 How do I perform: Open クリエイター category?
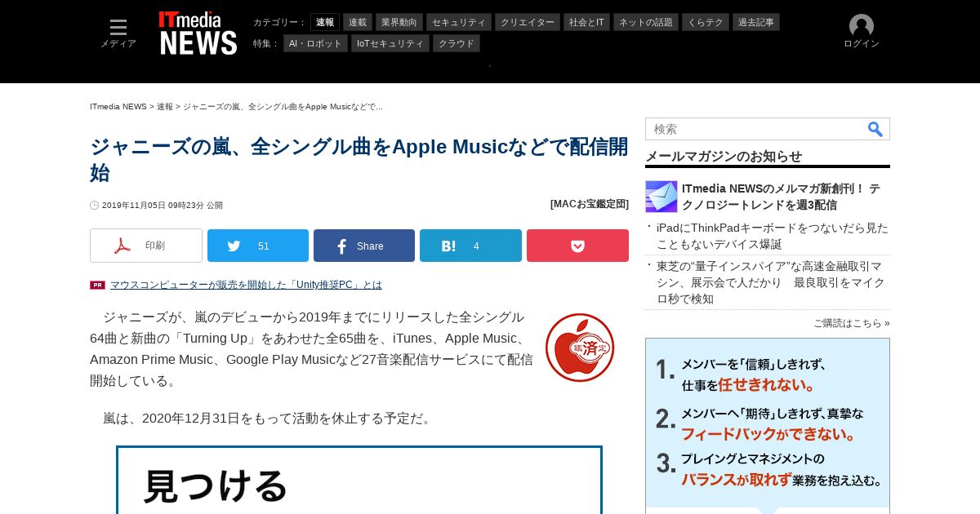[x=528, y=22]
